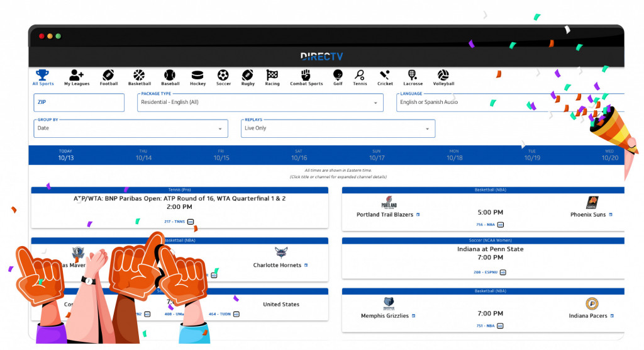Open the Memphis Grizzlies details icon
The height and width of the screenshot is (350, 644).
pos(414,316)
